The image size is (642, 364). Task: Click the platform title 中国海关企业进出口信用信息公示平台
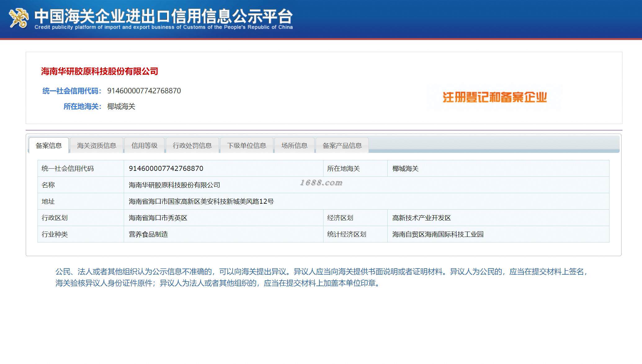tap(163, 16)
